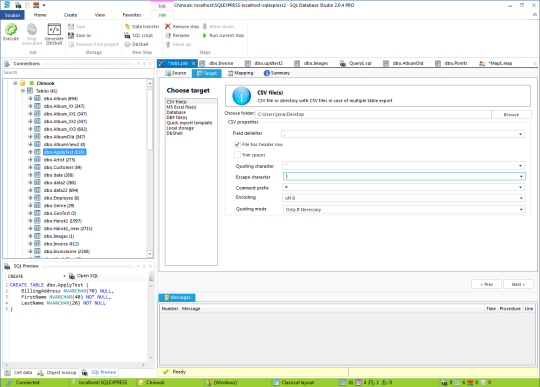
Task: Open the Summary step
Action: tap(277, 73)
